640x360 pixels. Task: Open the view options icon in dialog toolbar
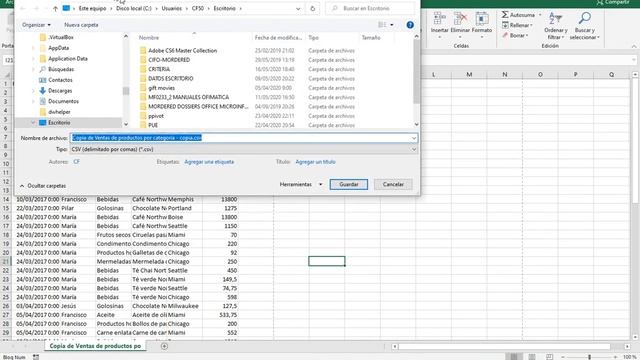click(382, 25)
